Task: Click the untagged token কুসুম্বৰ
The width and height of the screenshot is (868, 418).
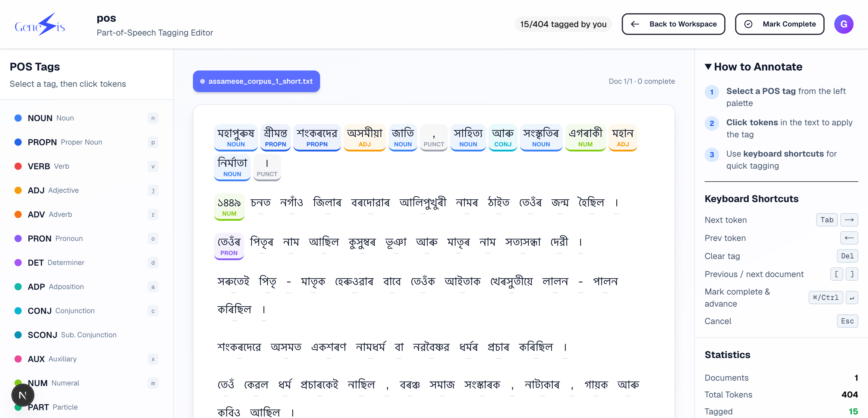Action: point(362,243)
